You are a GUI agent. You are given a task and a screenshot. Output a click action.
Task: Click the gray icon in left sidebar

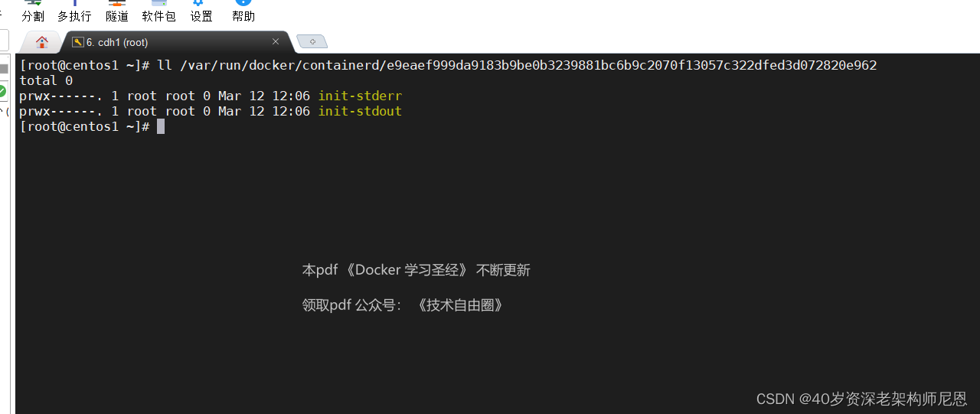tap(3, 70)
